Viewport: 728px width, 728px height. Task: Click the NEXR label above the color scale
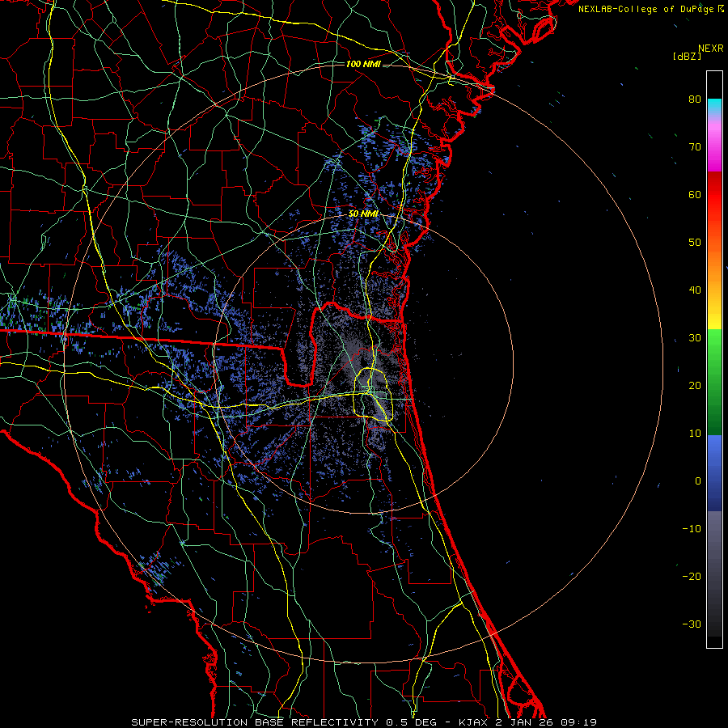click(x=711, y=49)
